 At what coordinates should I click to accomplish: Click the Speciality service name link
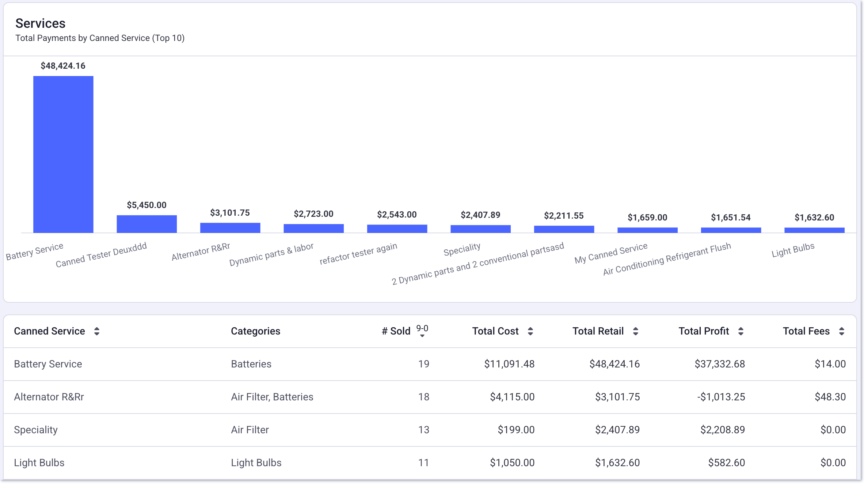(x=35, y=430)
